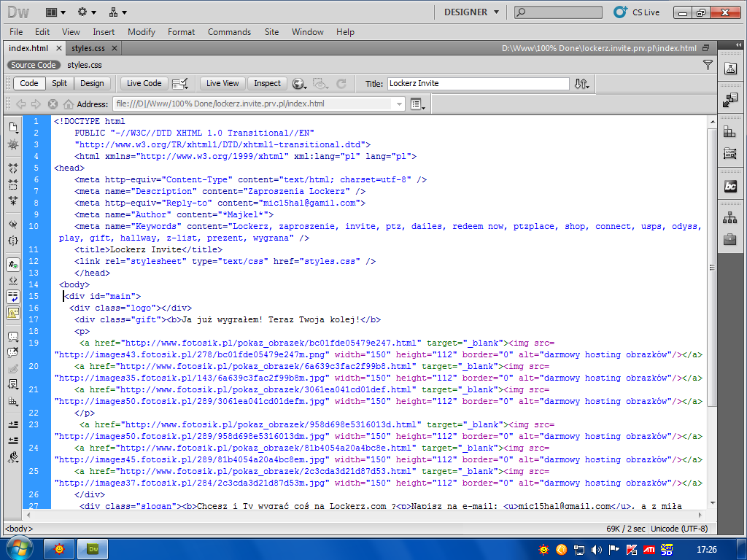Open the Site dropdown icon in the title bar
747x560 pixels.
pos(117,12)
